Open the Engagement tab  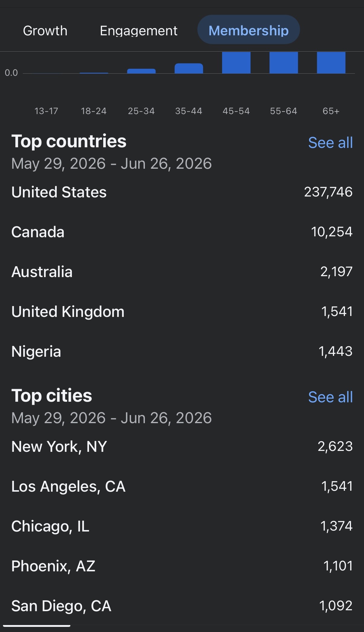(139, 30)
